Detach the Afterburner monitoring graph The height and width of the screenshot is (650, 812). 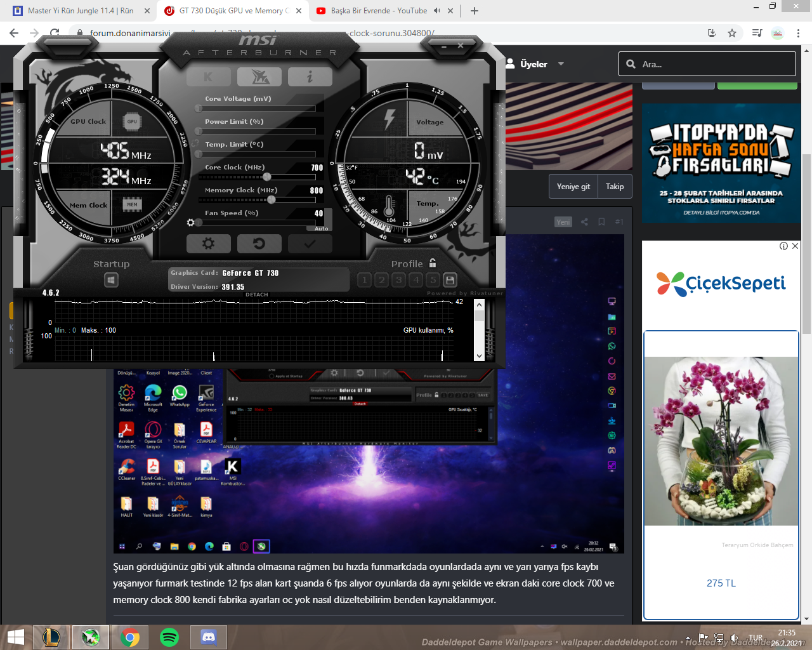tap(257, 295)
